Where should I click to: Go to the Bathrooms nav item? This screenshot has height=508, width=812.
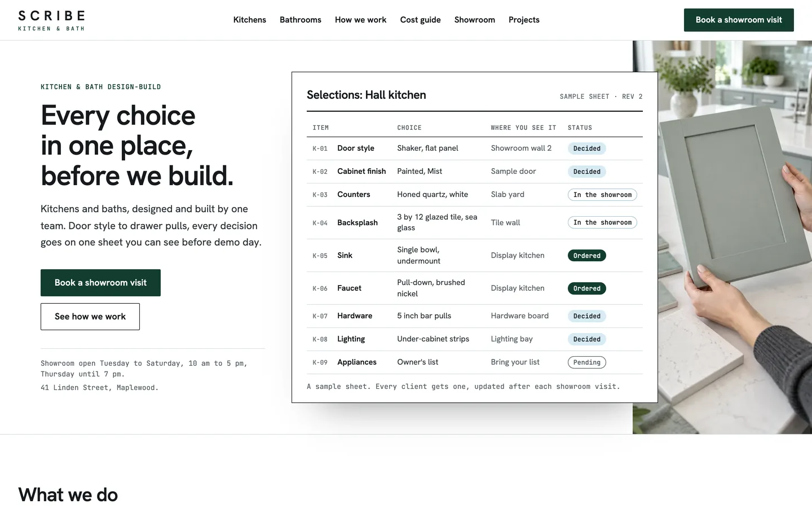click(x=301, y=20)
